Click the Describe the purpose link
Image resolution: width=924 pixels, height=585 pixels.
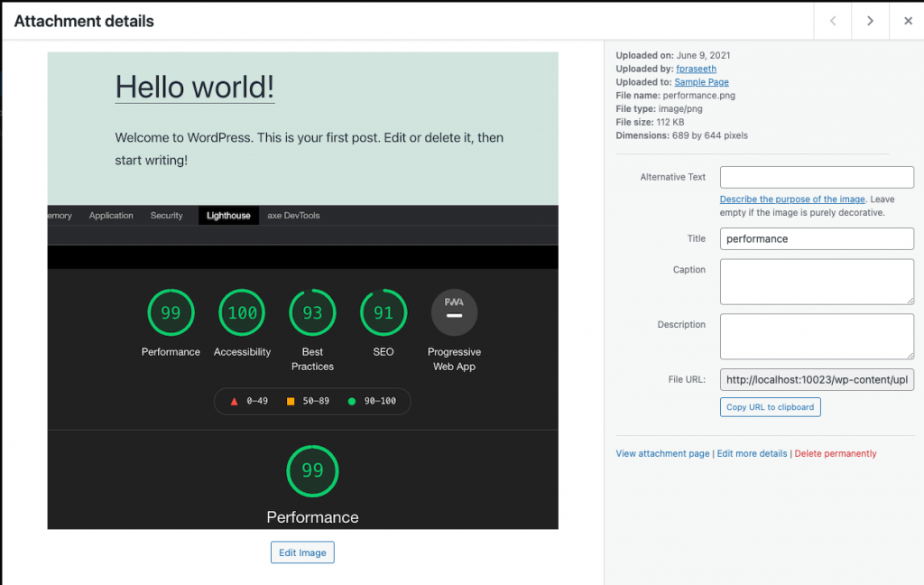[792, 199]
